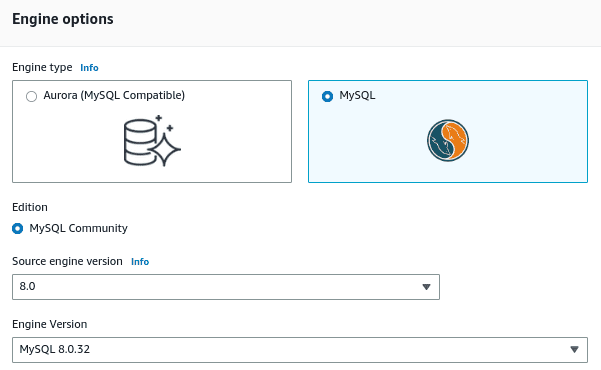Open the Engine Version dropdown showing MySQL 8.0.32
This screenshot has height=370, width=601.
click(x=300, y=350)
